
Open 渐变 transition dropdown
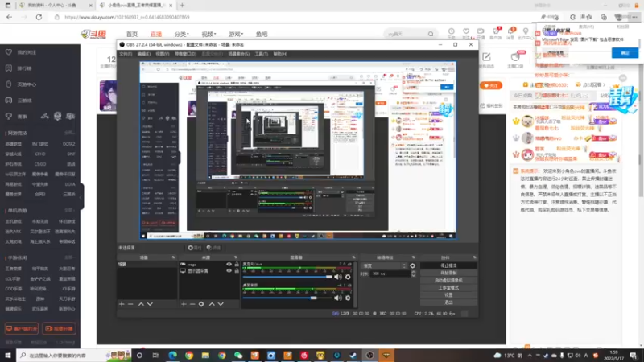pyautogui.click(x=384, y=266)
